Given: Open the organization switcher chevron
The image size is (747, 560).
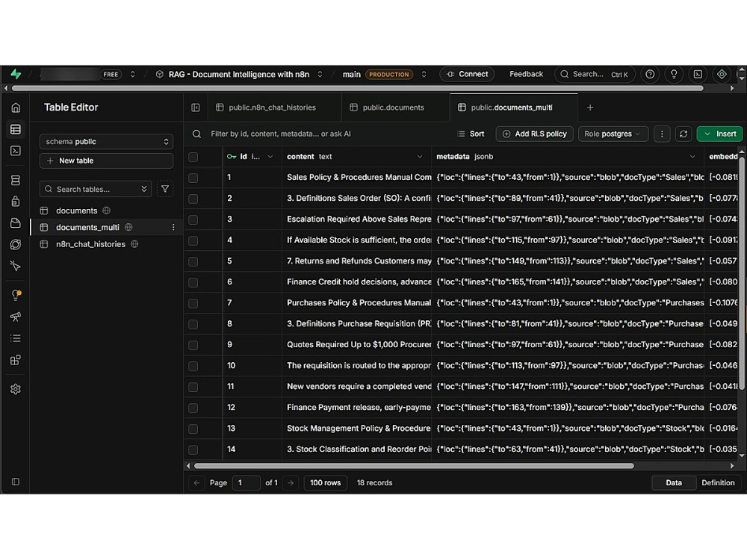Looking at the screenshot, I should click(x=132, y=74).
